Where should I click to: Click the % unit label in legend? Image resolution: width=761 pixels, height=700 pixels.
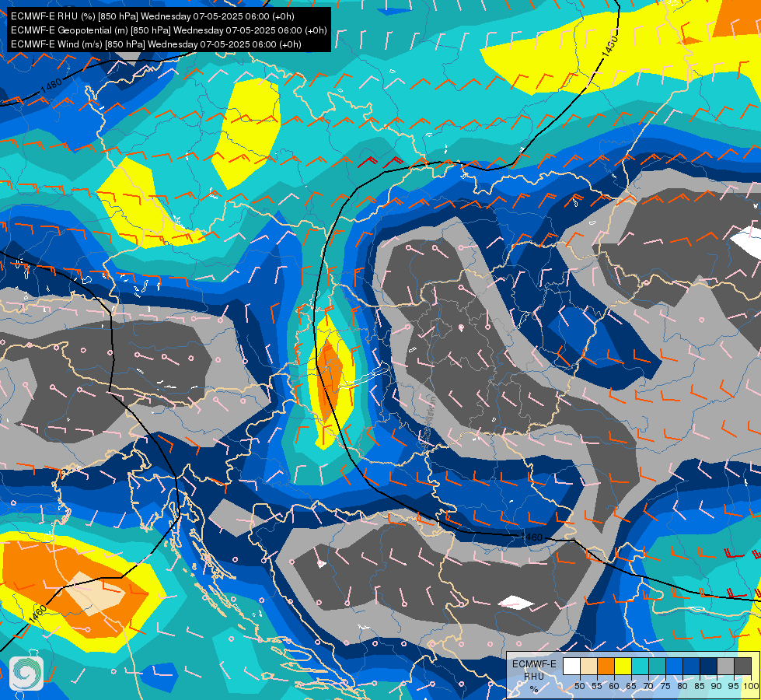point(534,689)
